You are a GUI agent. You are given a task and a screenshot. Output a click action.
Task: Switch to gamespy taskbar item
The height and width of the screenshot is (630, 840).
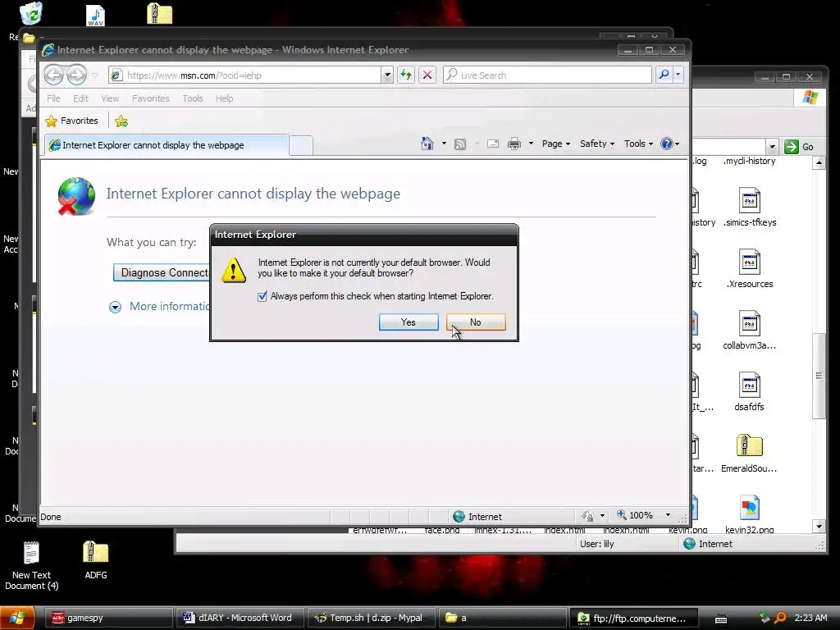coord(109,618)
